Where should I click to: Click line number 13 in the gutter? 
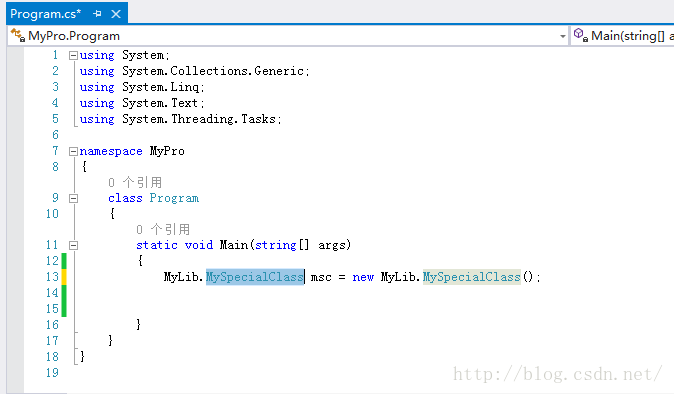point(52,277)
